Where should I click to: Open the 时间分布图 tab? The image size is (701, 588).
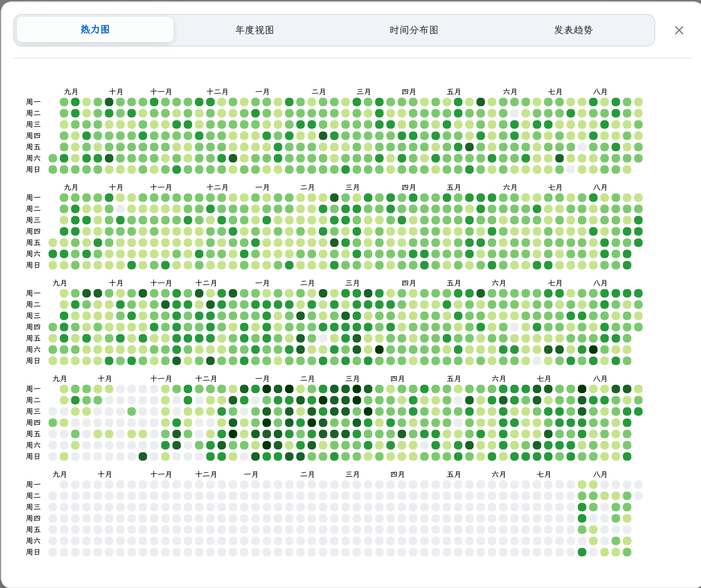414,30
